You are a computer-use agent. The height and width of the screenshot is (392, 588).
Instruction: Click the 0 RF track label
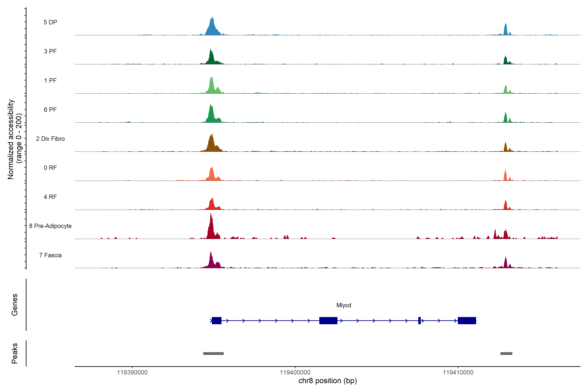(50, 168)
